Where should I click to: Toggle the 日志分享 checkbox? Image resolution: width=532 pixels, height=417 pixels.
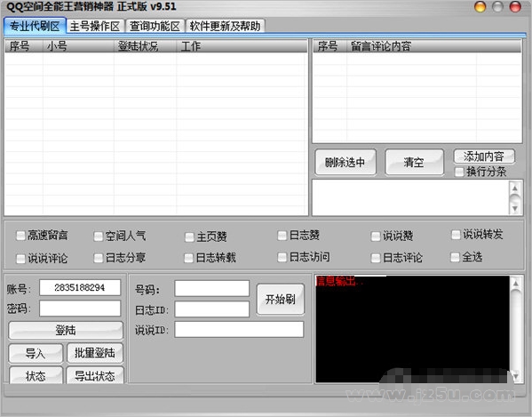[99, 258]
